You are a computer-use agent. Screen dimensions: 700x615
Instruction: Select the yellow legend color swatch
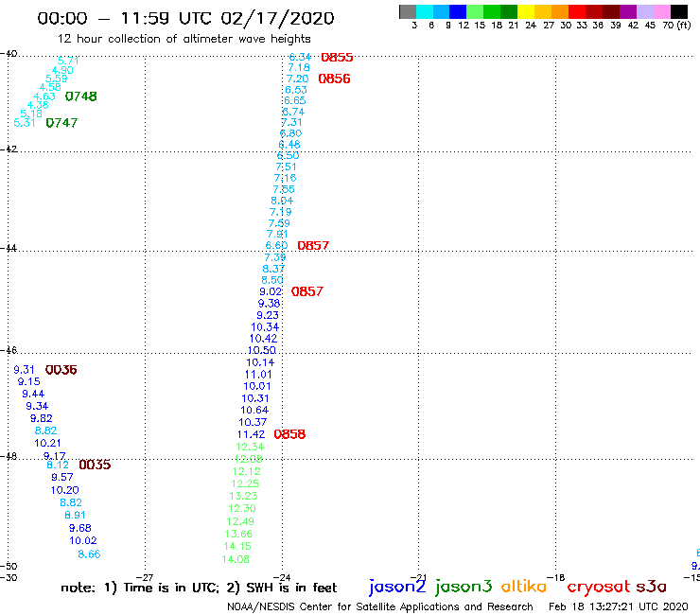[x=526, y=11]
